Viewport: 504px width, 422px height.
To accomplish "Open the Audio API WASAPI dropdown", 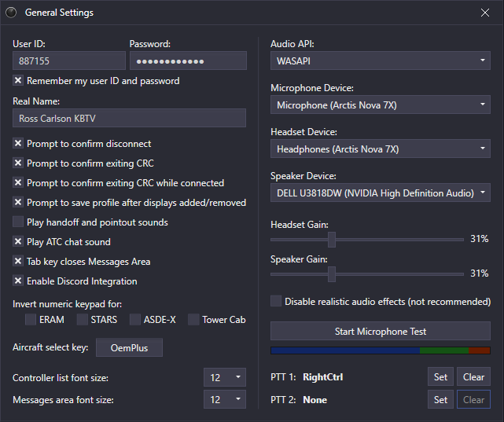I will click(x=381, y=61).
